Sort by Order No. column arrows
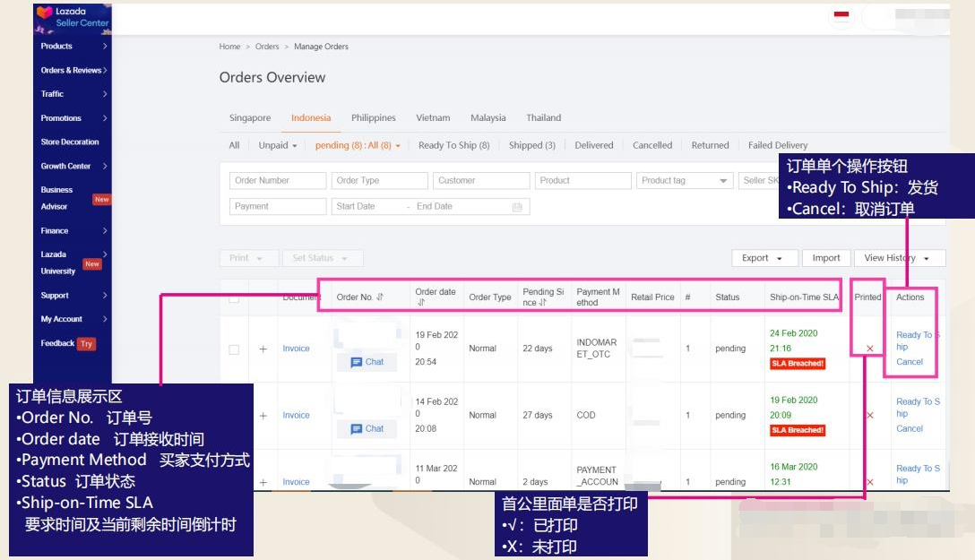 click(379, 297)
